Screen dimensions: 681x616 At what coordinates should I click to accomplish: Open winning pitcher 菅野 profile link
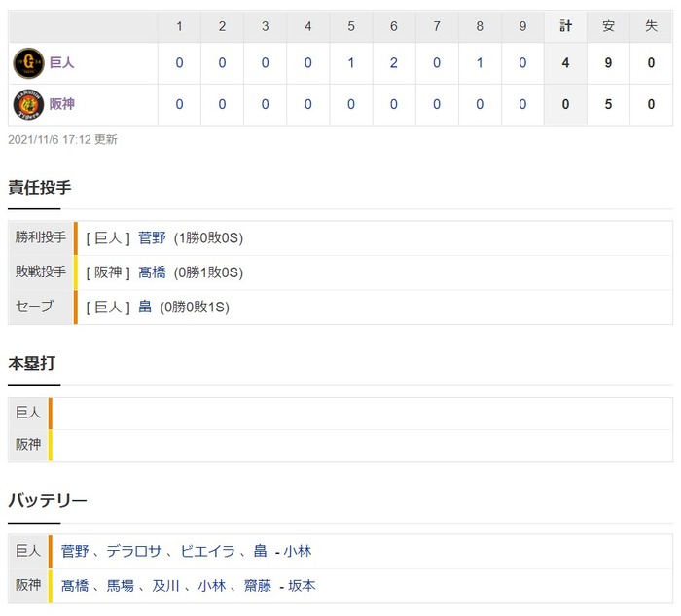[x=152, y=237]
